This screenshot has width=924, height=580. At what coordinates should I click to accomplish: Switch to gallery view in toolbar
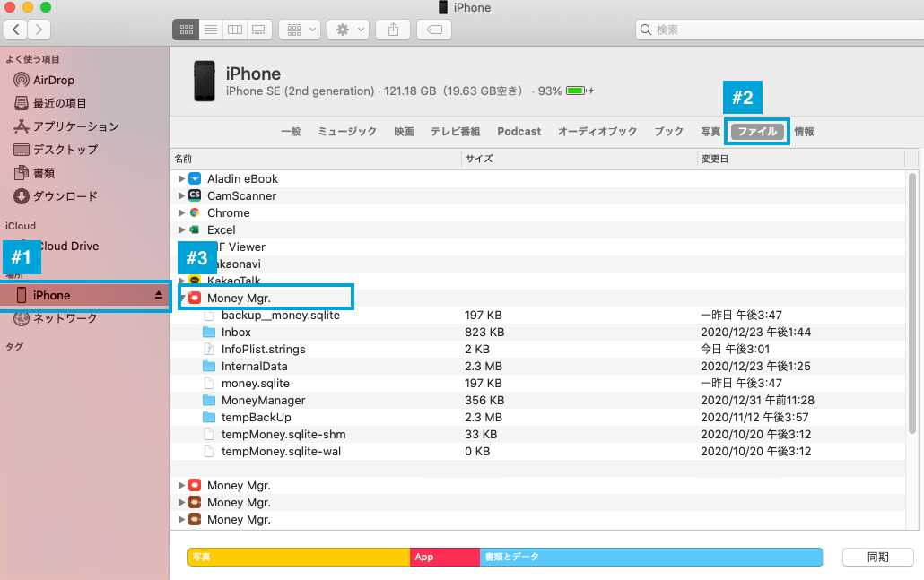(258, 30)
